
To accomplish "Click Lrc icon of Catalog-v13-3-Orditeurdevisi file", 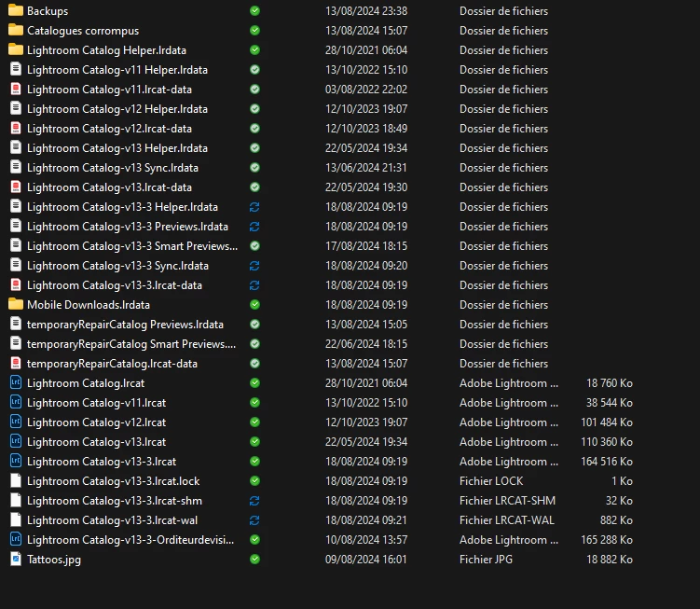I will coord(16,540).
